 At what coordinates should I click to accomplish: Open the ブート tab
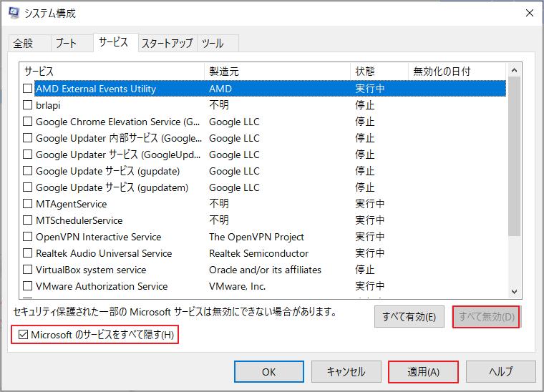(x=65, y=43)
